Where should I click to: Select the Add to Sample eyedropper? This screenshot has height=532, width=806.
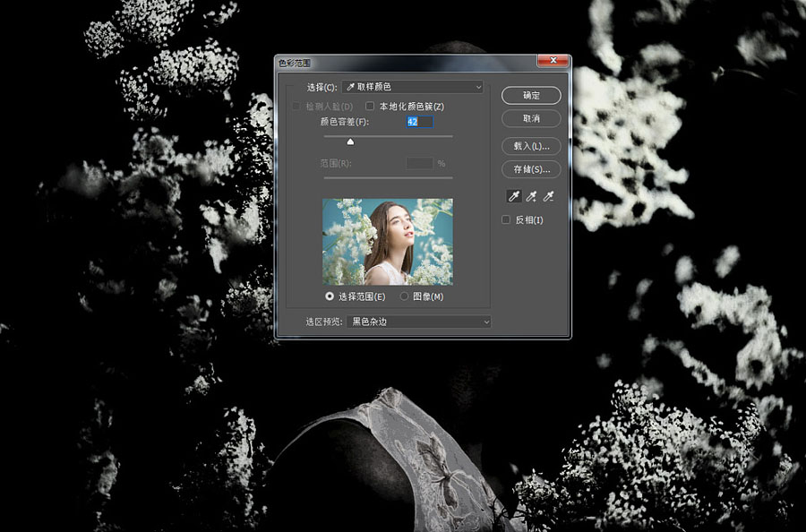531,196
